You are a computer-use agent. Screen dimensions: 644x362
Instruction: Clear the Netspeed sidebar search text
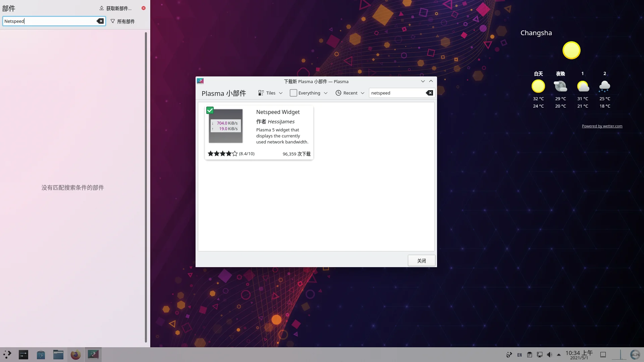coord(100,21)
